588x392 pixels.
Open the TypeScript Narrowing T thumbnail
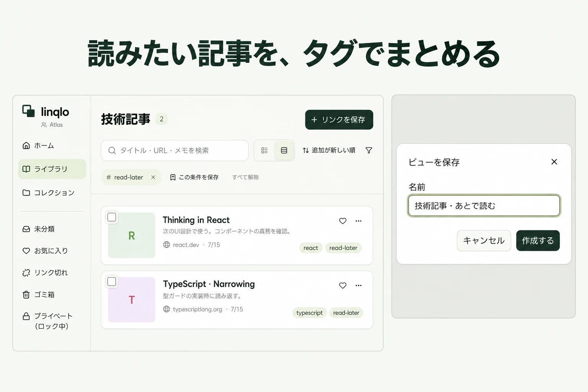click(x=132, y=300)
